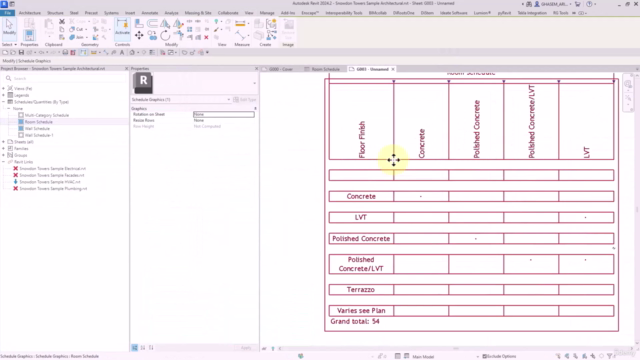Select the Copy tool in Modify panel
Image resolution: width=640 pixels, height=360 pixels.
point(152,36)
